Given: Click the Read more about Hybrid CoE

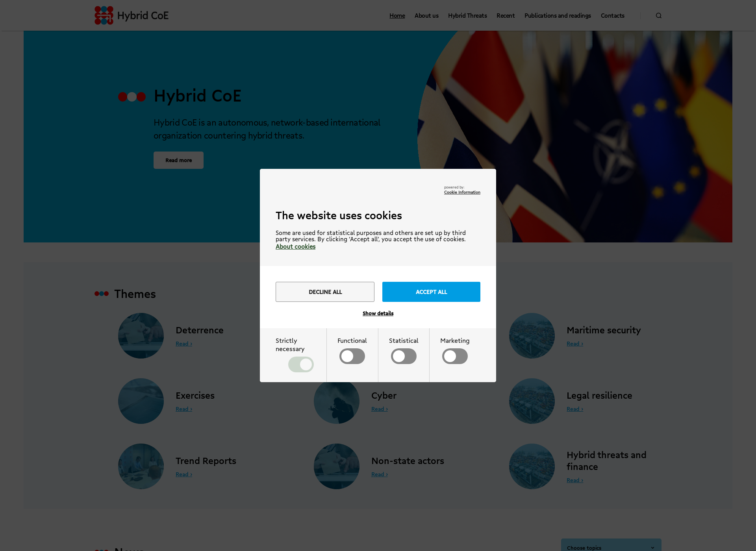Looking at the screenshot, I should (x=178, y=160).
